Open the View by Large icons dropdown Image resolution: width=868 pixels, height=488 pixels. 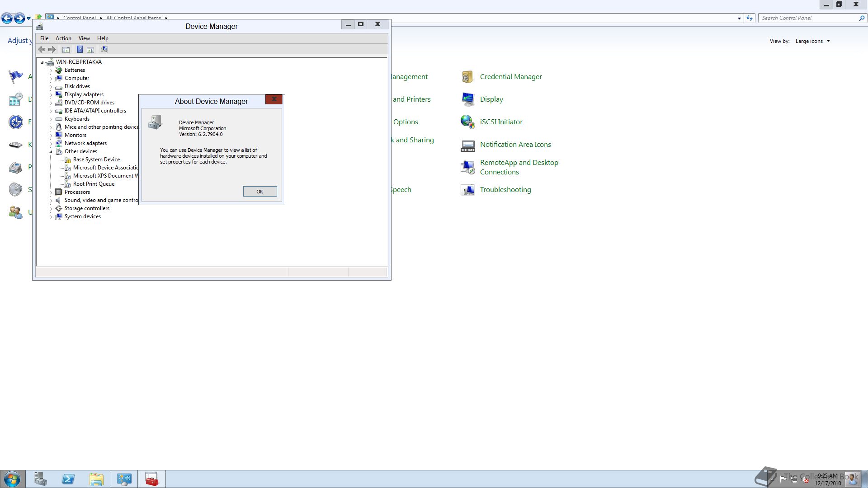(x=812, y=41)
